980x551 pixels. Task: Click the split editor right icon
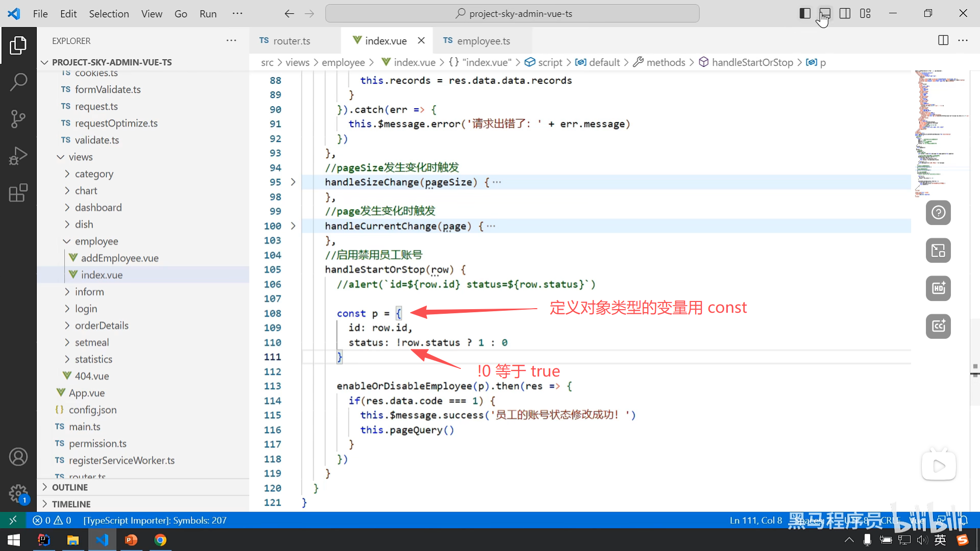point(943,40)
